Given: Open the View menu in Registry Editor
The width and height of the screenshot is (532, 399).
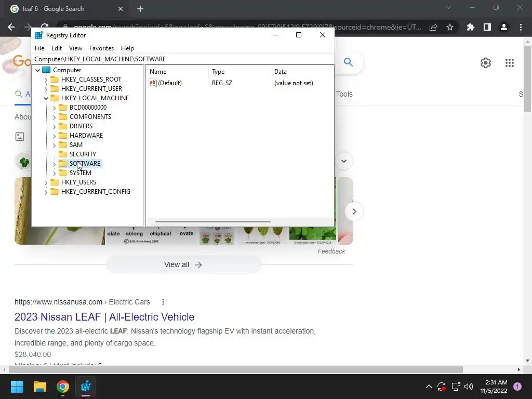Looking at the screenshot, I should click(x=75, y=48).
